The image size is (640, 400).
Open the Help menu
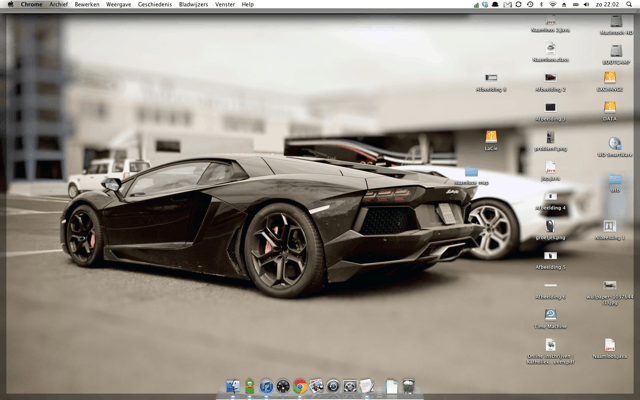click(x=248, y=4)
